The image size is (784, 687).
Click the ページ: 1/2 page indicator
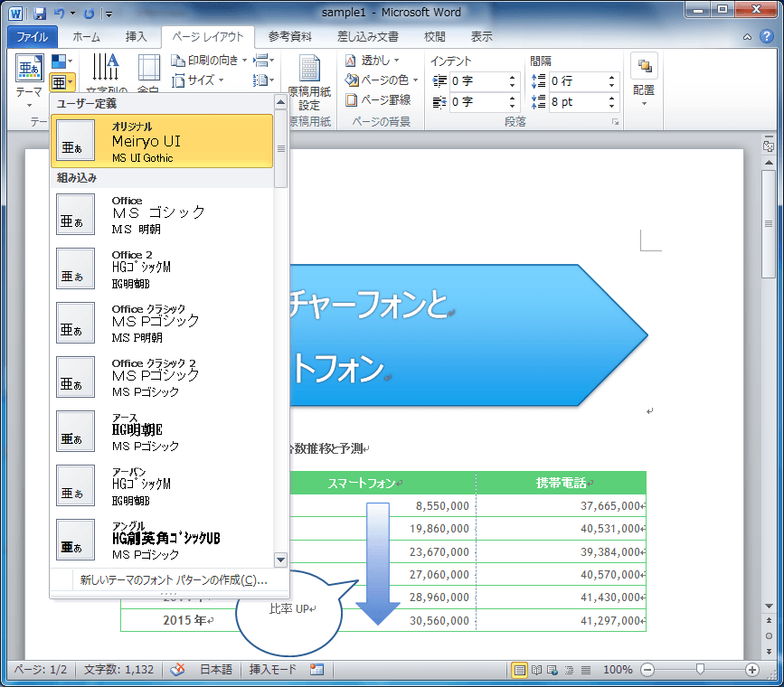click(41, 670)
